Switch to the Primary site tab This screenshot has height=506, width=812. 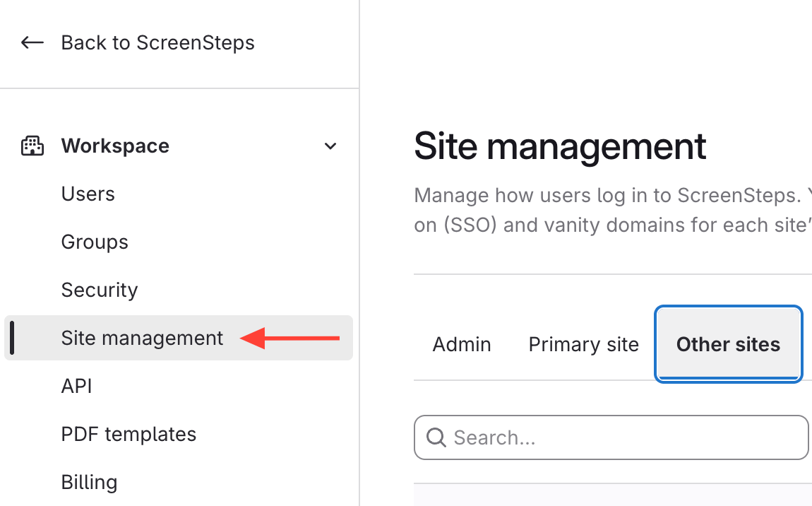[583, 345]
